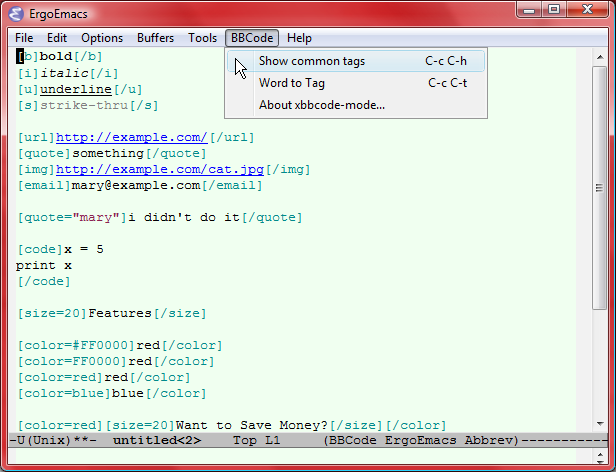The image size is (616, 472).
Task: Click the C-c C-t shortcut label
Action: (447, 83)
